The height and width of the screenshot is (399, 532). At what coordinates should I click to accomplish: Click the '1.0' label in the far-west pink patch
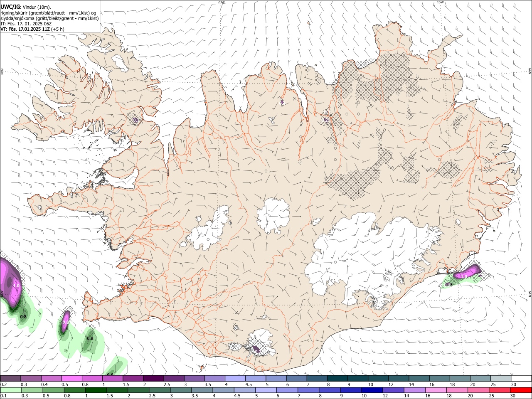click(x=17, y=286)
